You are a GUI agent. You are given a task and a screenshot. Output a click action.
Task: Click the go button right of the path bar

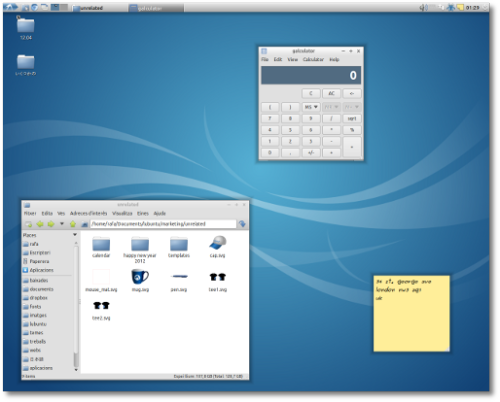tap(242, 224)
